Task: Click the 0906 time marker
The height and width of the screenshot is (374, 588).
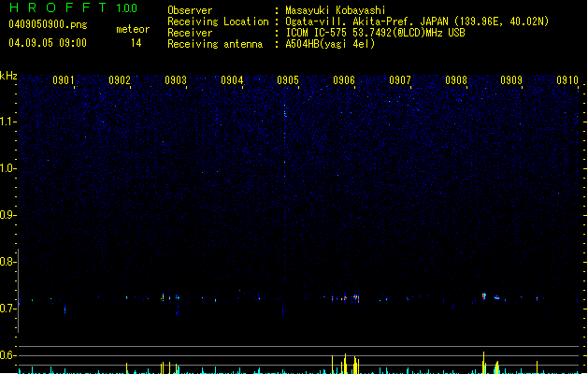Action: pyautogui.click(x=344, y=80)
